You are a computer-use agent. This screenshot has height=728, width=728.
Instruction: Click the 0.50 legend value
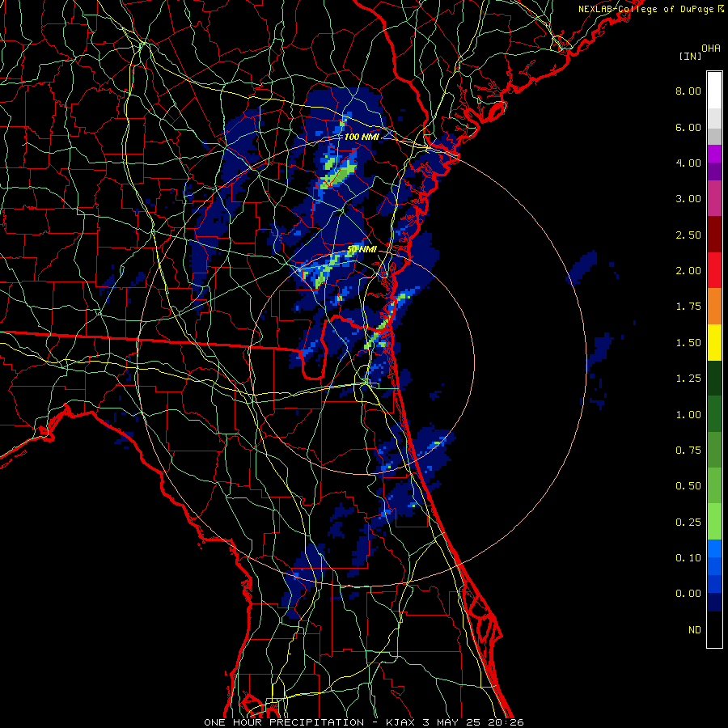click(688, 486)
